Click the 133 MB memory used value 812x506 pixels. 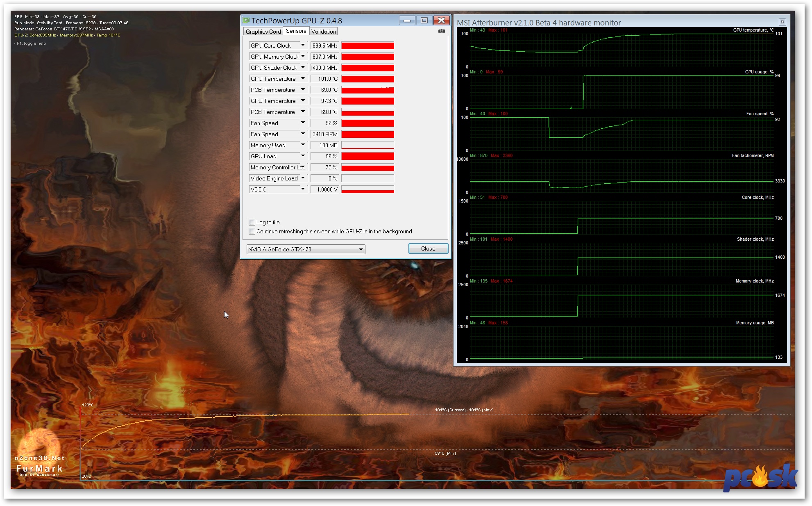pos(324,145)
